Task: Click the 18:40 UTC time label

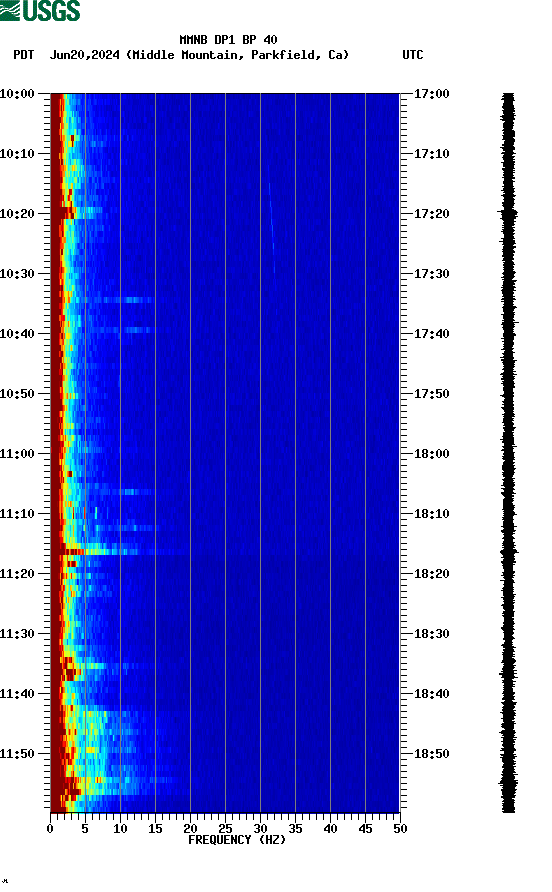Action: (x=431, y=694)
